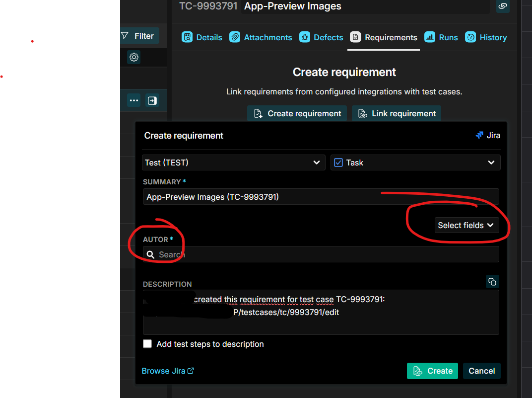The height and width of the screenshot is (398, 532).
Task: Click the settings gear icon
Action: tap(133, 57)
